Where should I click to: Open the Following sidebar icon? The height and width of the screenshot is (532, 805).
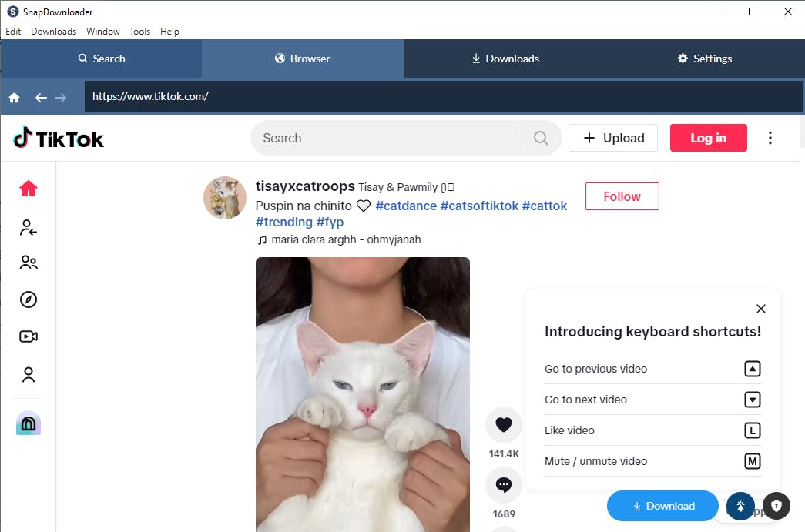coord(29,227)
